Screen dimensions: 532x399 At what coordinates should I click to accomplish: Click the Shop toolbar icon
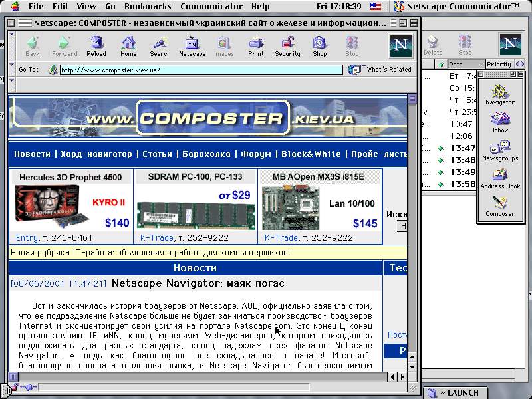tap(319, 46)
